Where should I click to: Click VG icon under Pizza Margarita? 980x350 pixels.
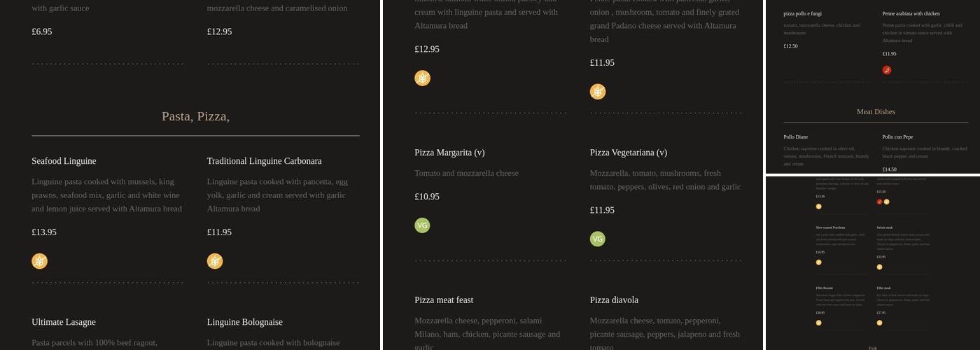[422, 225]
